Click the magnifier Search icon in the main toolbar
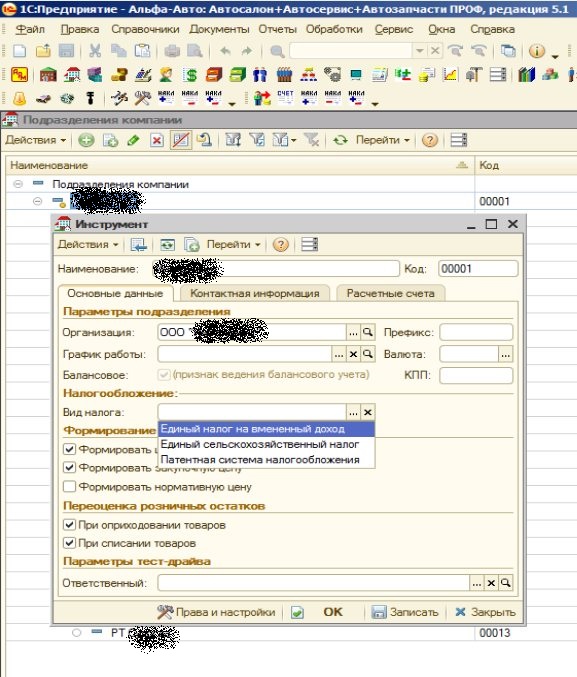The height and width of the screenshot is (677, 577). 277,51
